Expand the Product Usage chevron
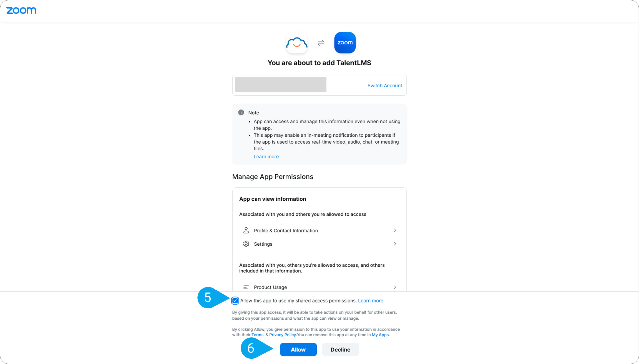This screenshot has height=364, width=639. point(395,287)
